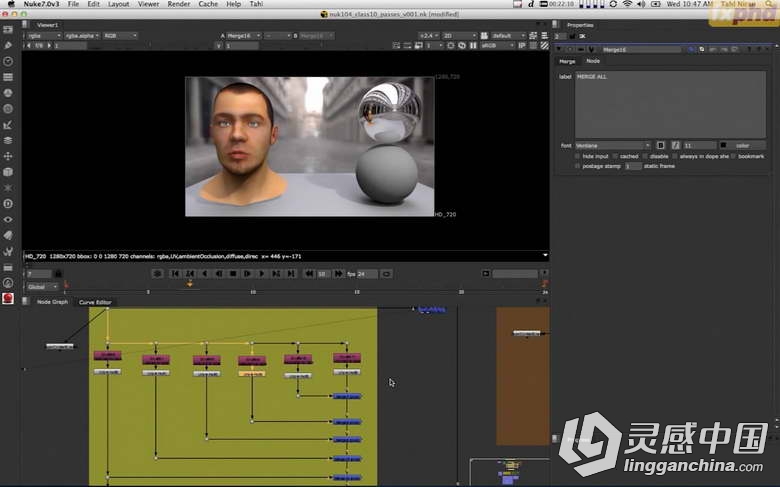
Task: Enable the hide input checkbox
Action: [578, 156]
